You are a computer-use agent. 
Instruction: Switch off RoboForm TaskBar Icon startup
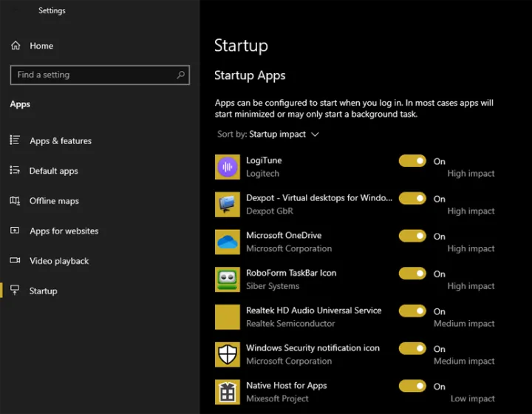click(x=412, y=274)
